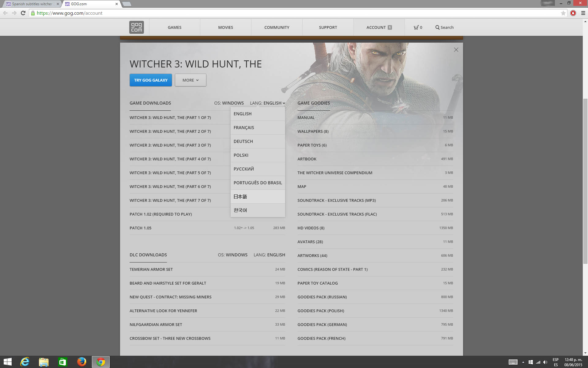
Task: Open a new browser tab
Action: point(126,4)
